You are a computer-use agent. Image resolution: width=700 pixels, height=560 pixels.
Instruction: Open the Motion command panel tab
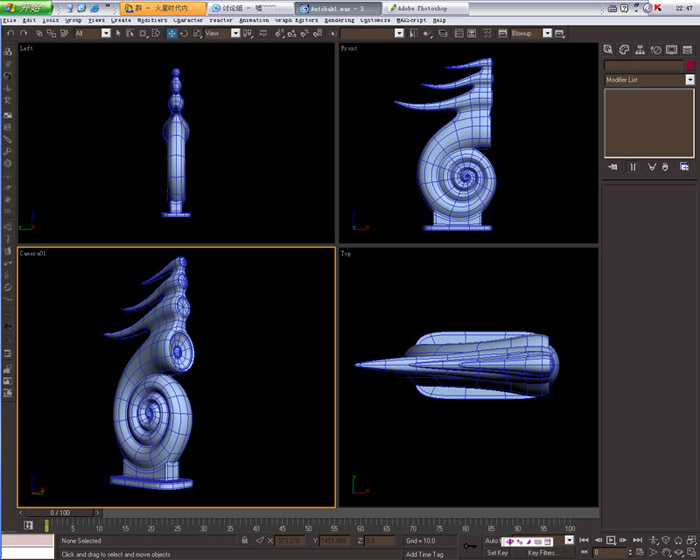tap(655, 50)
